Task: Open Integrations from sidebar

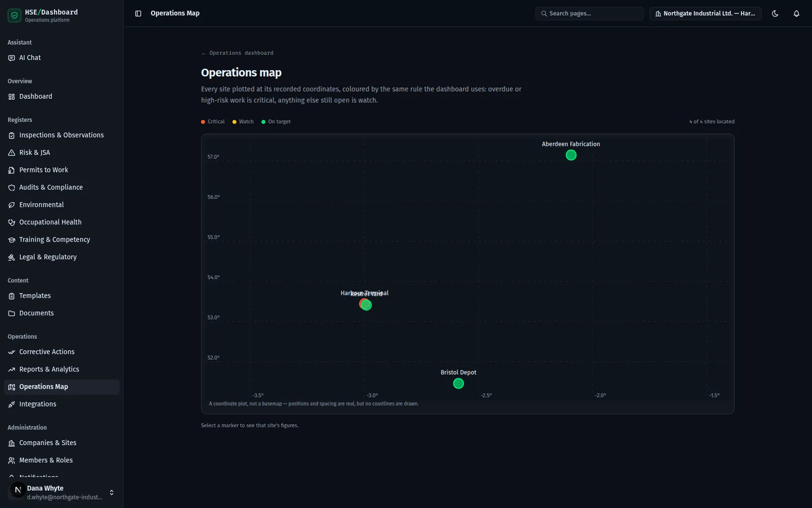Action: [x=61, y=404]
